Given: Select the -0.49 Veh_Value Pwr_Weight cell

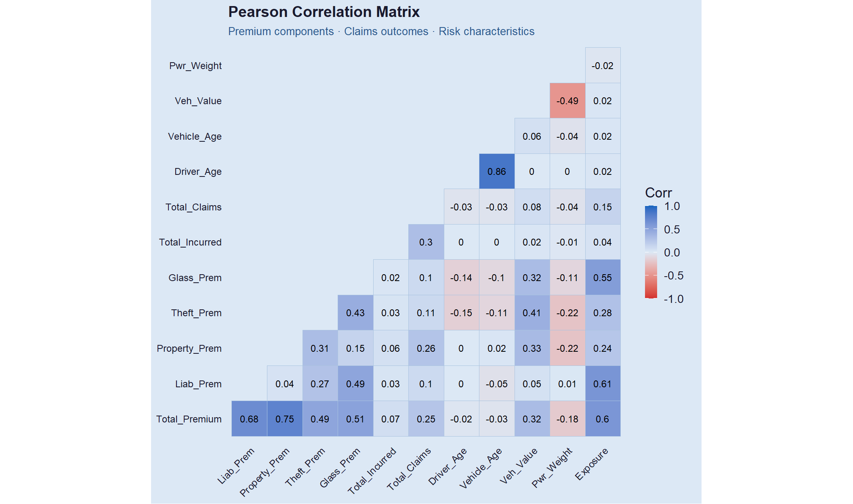Looking at the screenshot, I should (567, 101).
